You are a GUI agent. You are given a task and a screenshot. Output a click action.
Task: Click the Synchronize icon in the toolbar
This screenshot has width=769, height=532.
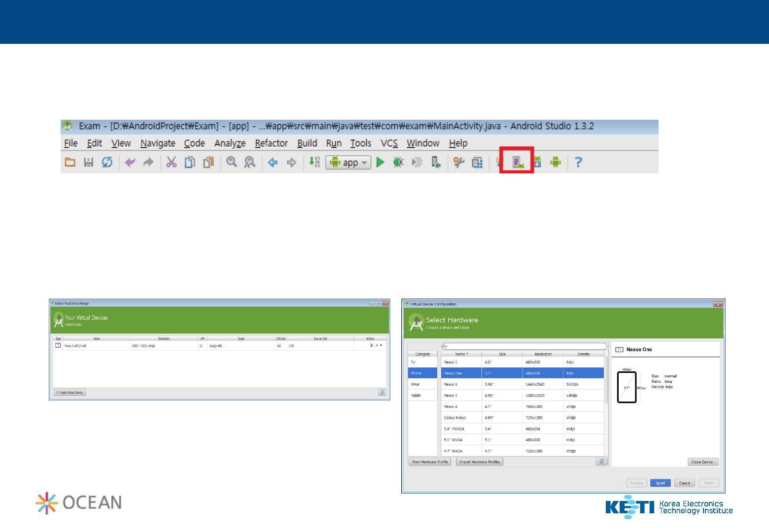(107, 162)
